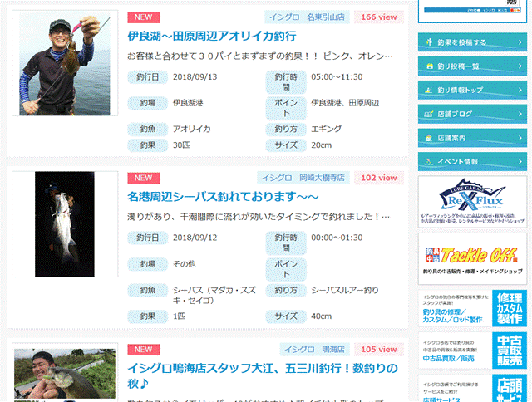Click the 伊良湖港、田原周辺 point value

[345, 103]
